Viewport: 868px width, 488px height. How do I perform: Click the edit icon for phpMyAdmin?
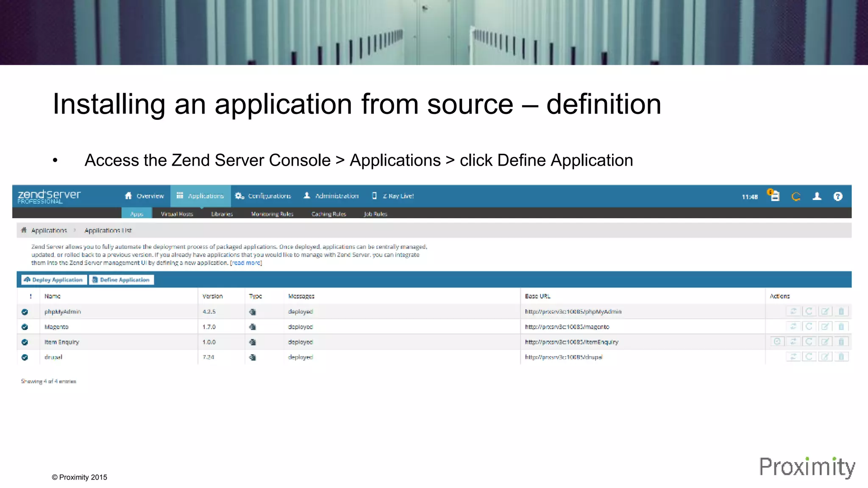pos(825,311)
